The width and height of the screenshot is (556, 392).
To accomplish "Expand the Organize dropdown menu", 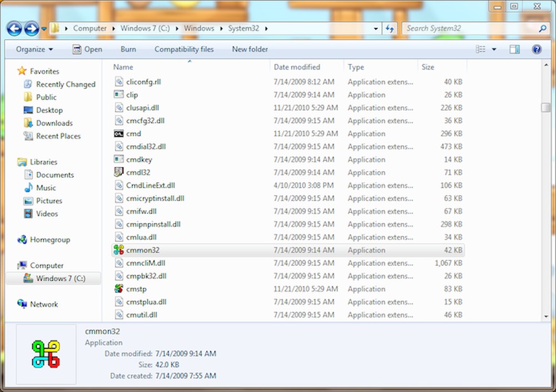I will click(34, 49).
